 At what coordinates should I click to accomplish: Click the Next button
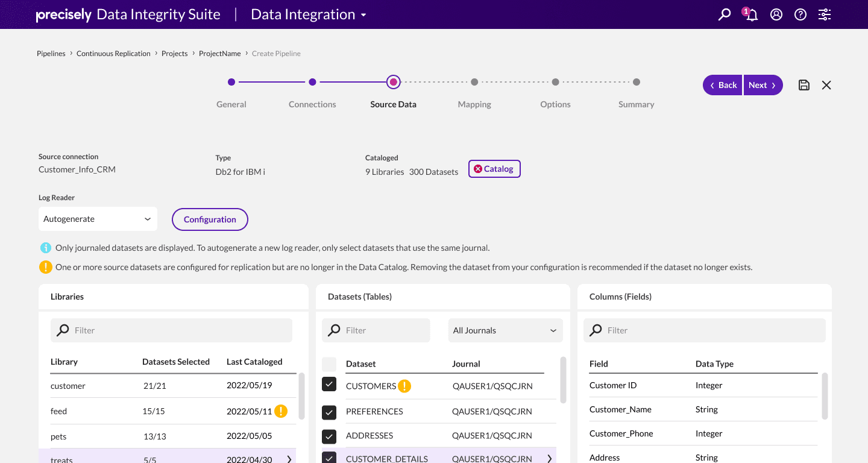763,85
